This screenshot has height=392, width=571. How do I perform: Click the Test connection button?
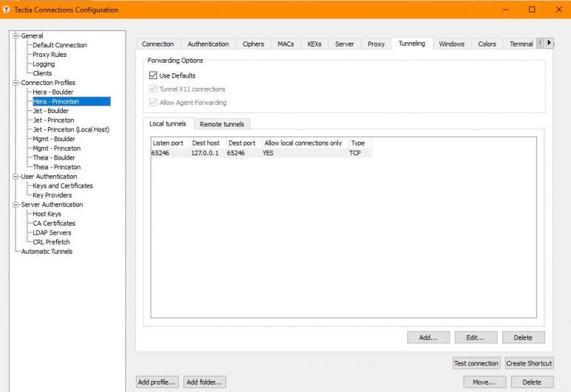pos(476,363)
